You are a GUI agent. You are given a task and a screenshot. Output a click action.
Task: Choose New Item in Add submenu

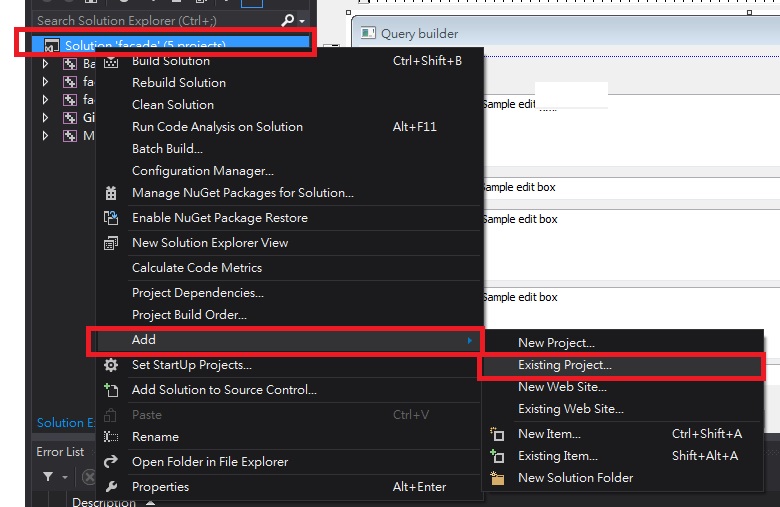pyautogui.click(x=623, y=434)
